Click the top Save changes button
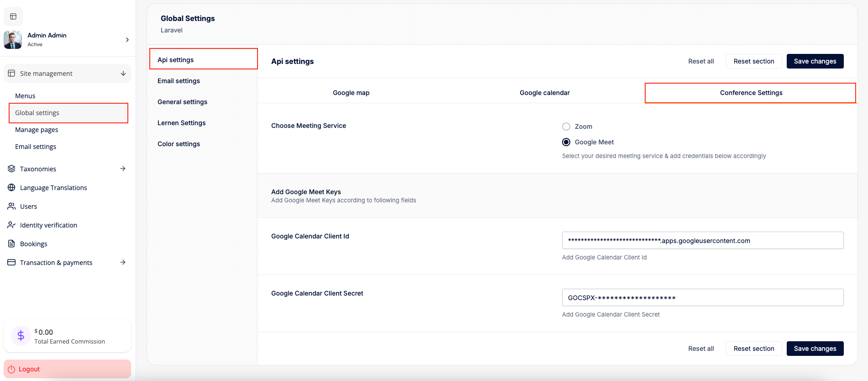The image size is (868, 381). 815,61
